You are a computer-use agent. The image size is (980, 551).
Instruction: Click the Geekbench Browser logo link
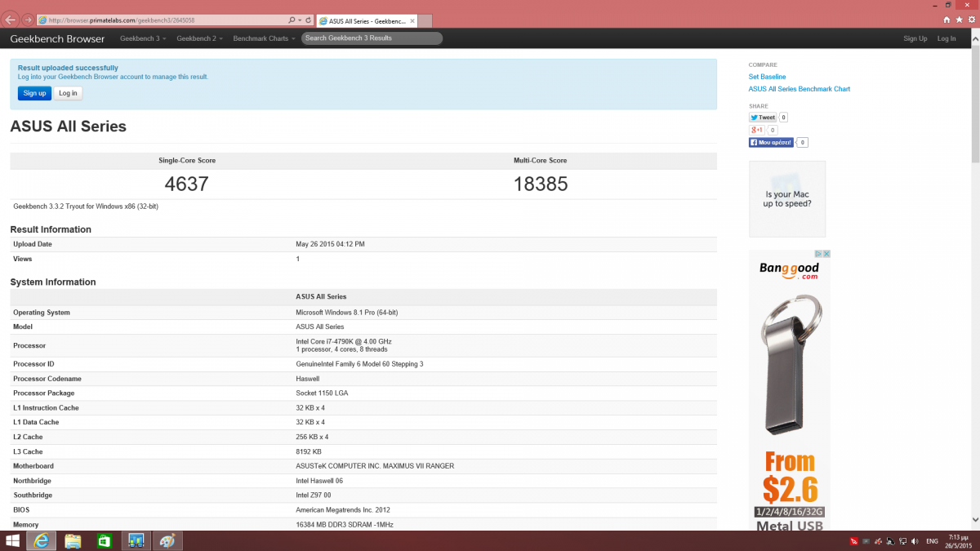pos(57,38)
